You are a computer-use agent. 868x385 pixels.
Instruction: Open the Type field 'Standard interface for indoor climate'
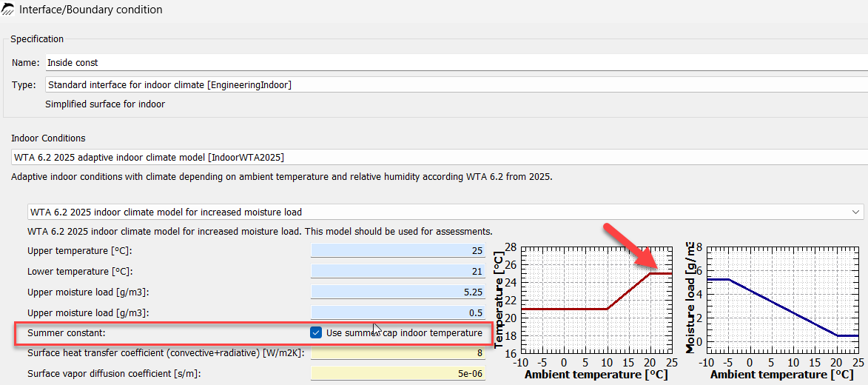pyautogui.click(x=456, y=84)
